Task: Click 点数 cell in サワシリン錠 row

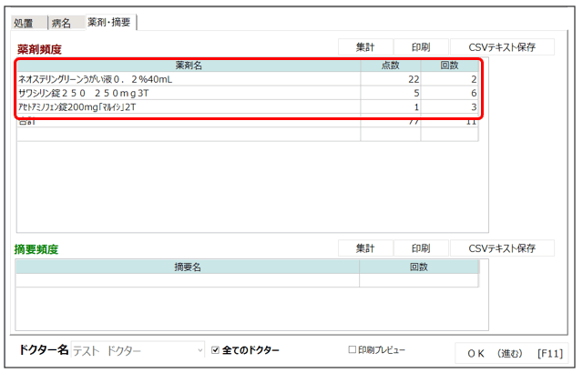Action: tap(391, 93)
